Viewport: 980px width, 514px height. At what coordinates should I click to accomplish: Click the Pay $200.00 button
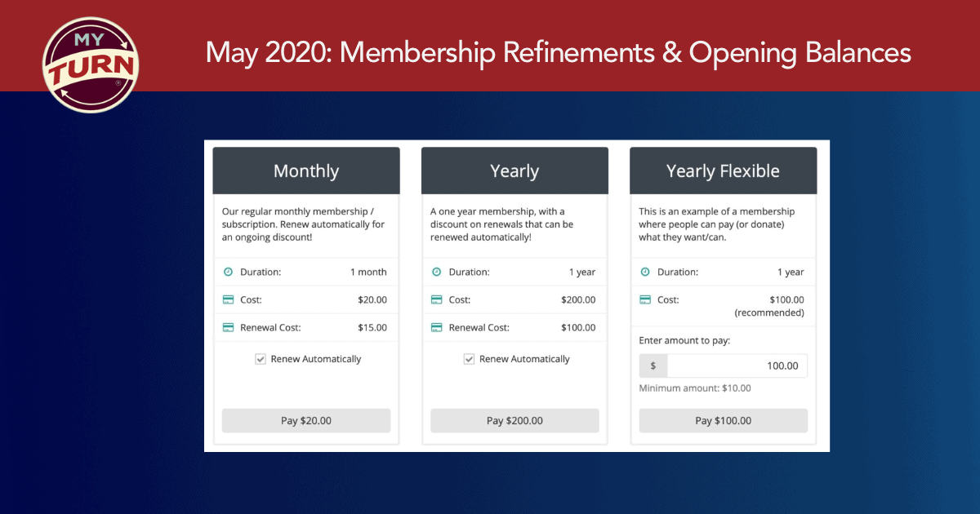[514, 420]
